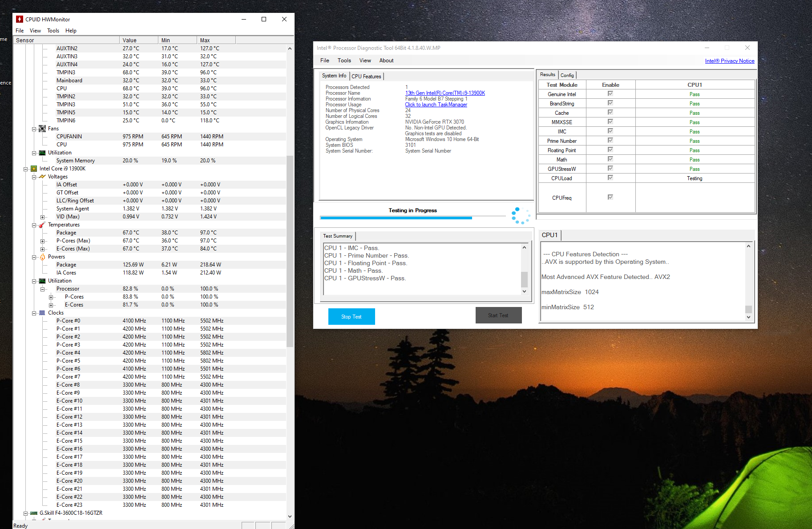Expand the G.Skill F4-3600C18-16GTZR node

tap(25, 513)
